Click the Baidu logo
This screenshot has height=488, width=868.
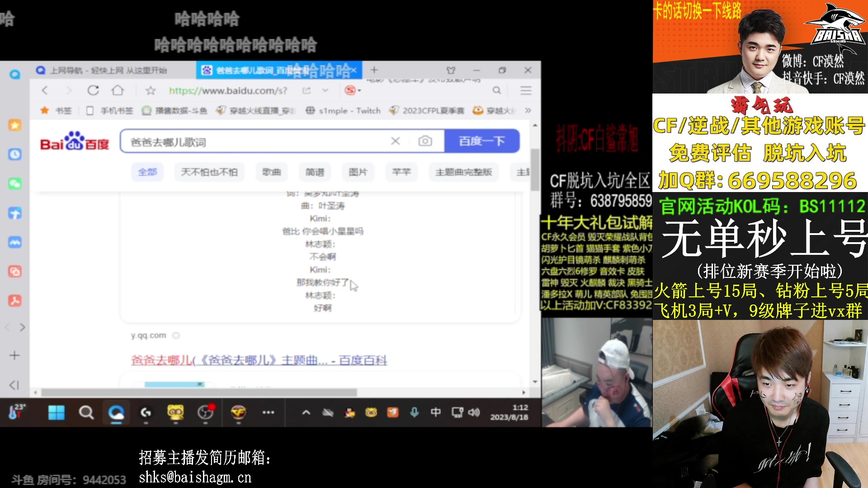[x=75, y=141]
